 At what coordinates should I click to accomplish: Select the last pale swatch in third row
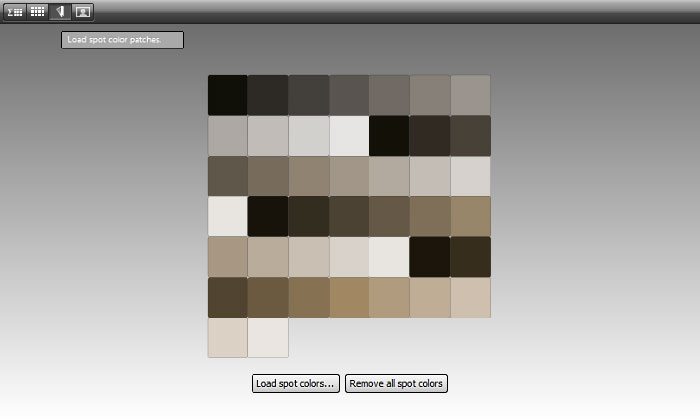[x=471, y=176]
